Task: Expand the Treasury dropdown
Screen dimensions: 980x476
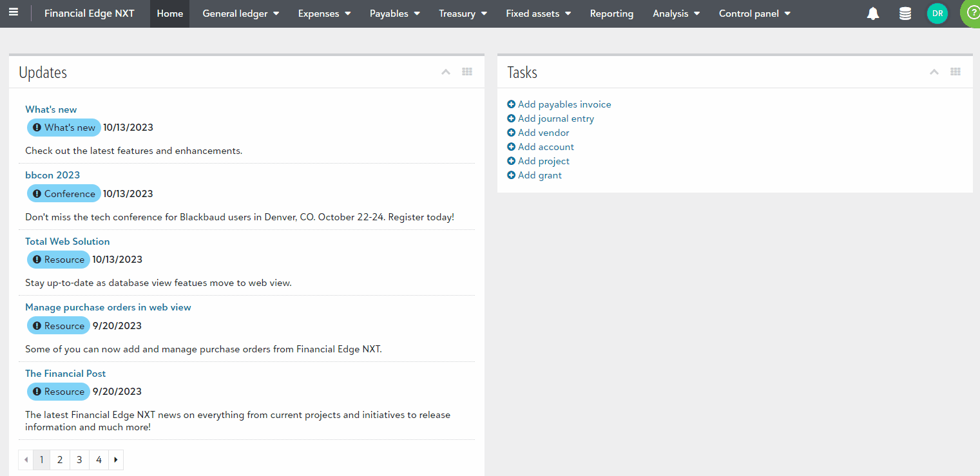Action: point(463,14)
